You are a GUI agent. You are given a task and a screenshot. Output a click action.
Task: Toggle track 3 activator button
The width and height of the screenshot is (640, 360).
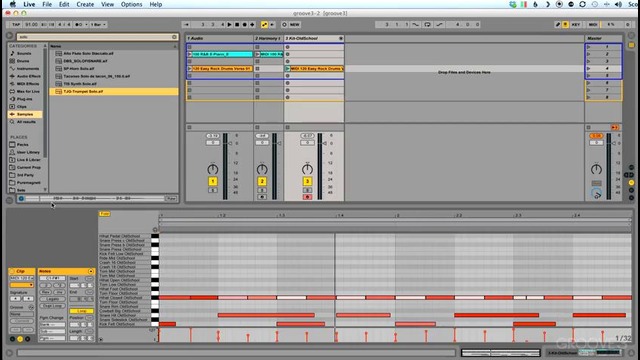point(307,181)
